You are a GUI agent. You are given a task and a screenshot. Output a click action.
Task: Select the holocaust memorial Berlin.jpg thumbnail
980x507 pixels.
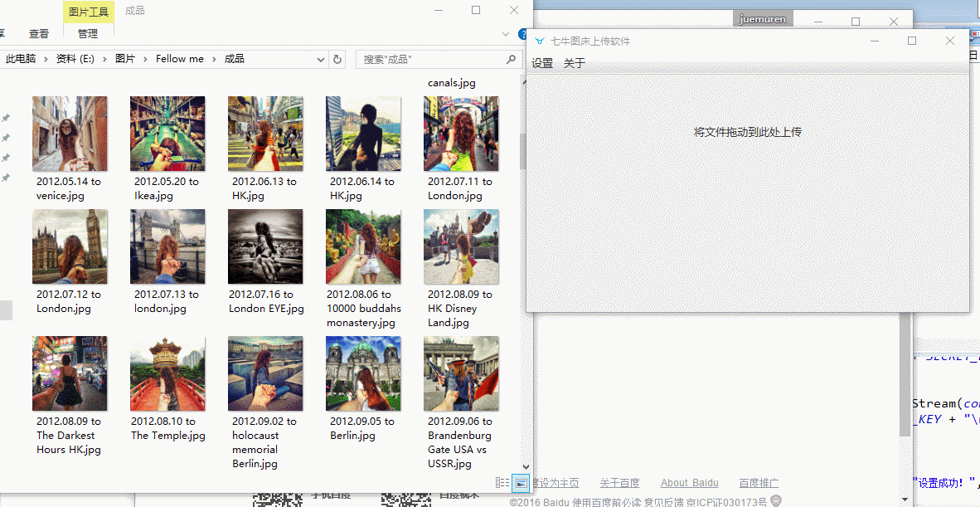[265, 373]
